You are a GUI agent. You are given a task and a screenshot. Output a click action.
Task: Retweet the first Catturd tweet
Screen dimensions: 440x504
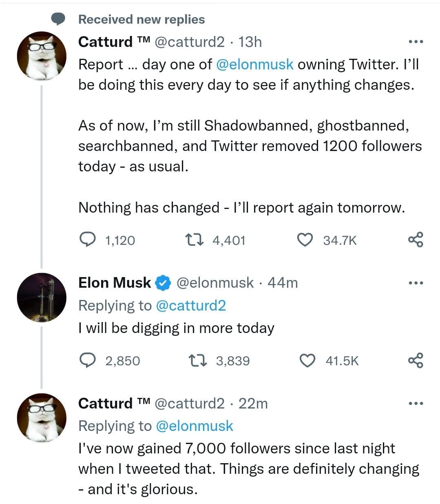point(192,240)
